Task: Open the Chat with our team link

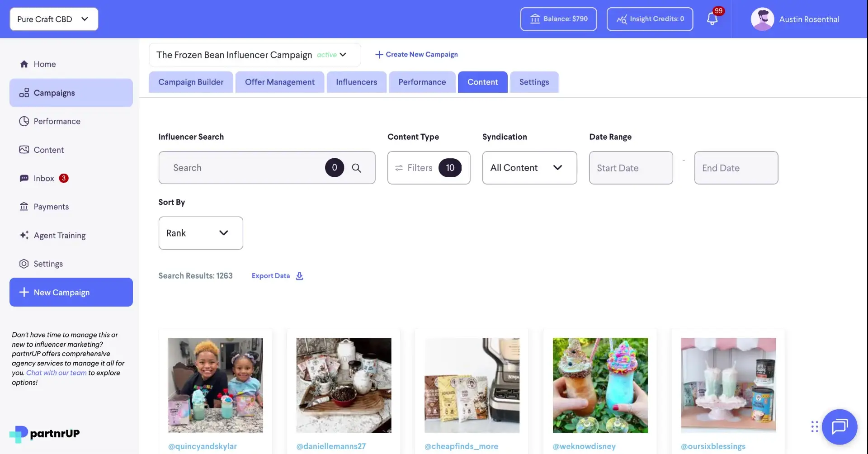Action: (56, 373)
